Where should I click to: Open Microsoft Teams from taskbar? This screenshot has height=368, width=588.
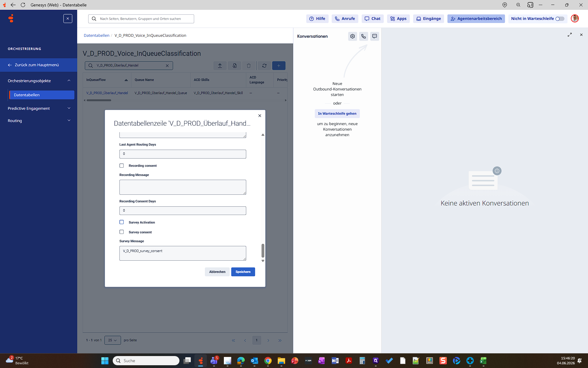[x=214, y=361]
